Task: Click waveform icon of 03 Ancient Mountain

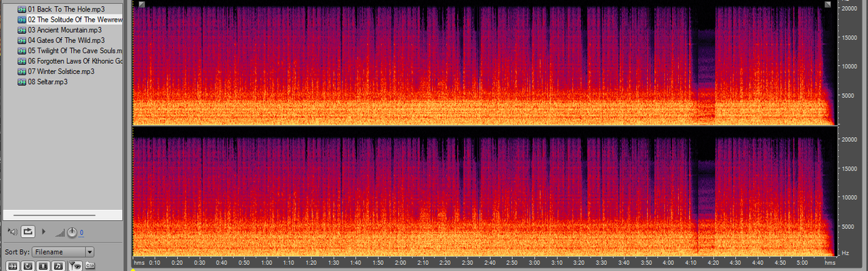Action: point(22,30)
